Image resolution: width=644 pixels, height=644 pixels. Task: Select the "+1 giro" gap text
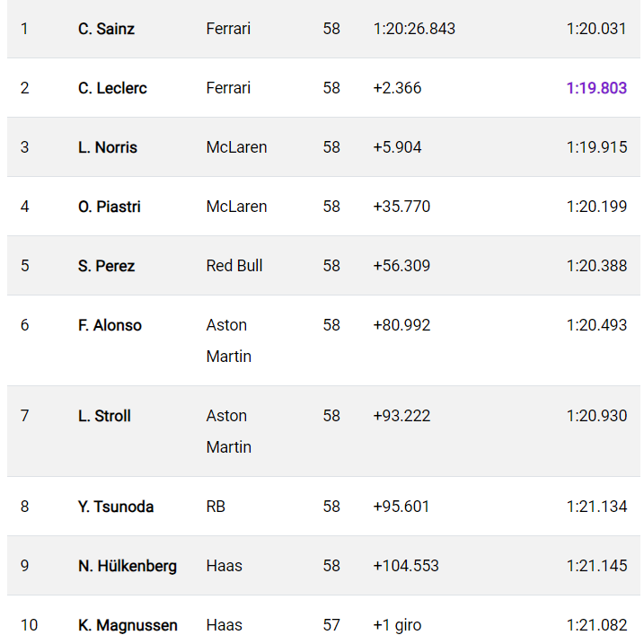397,625
